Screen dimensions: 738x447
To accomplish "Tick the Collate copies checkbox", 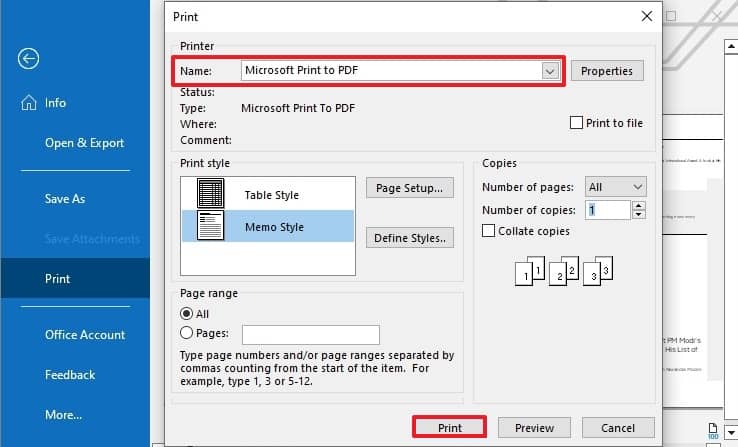I will click(x=489, y=231).
